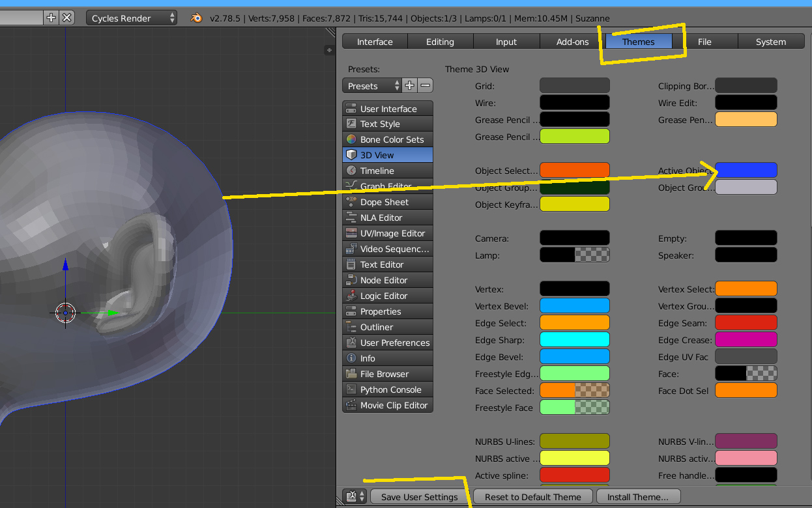The width and height of the screenshot is (812, 508).
Task: Open the Freestyle Edge green color swatch
Action: click(x=575, y=373)
